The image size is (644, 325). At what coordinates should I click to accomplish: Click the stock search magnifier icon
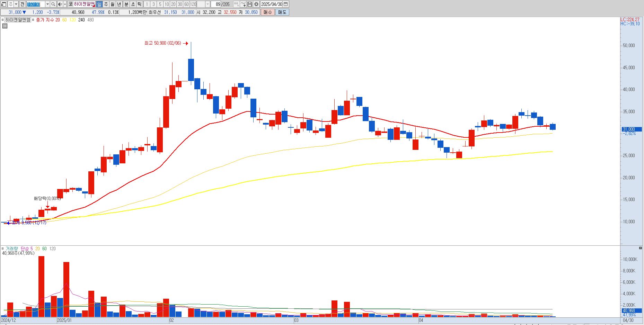click(x=53, y=4)
